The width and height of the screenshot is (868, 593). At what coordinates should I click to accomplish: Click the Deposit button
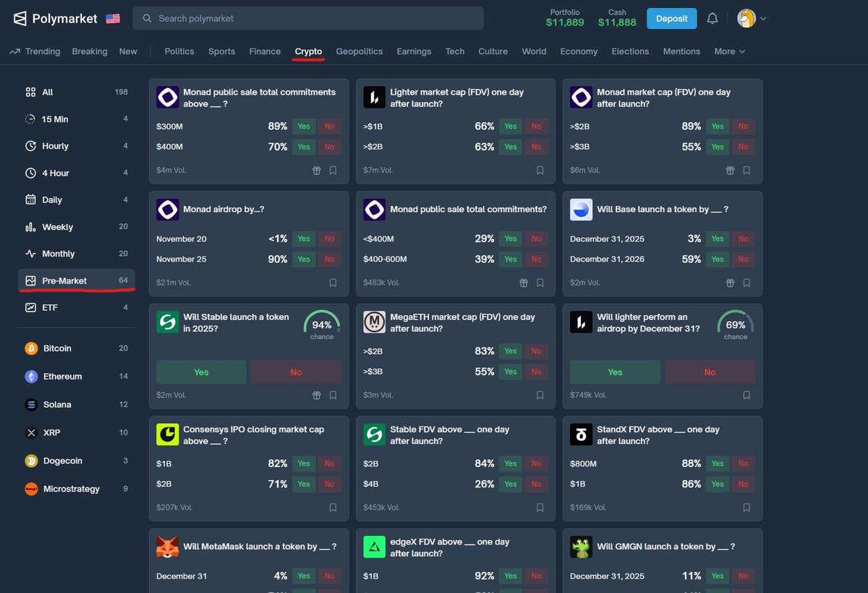pyautogui.click(x=671, y=18)
